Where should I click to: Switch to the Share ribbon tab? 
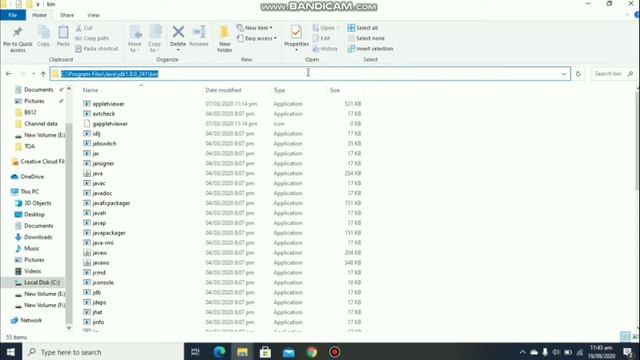(x=67, y=15)
